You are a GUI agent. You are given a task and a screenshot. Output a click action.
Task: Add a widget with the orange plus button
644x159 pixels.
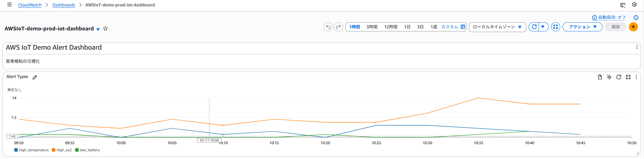633,27
